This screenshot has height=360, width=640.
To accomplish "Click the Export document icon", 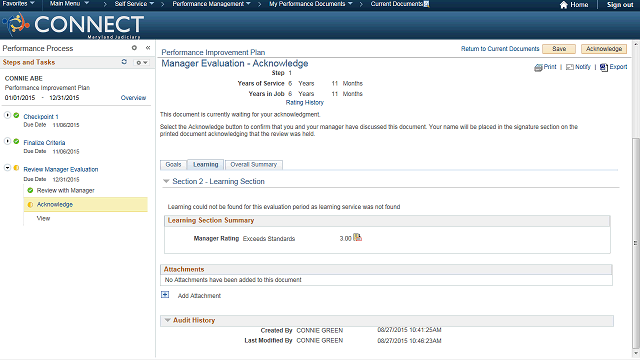I will pos(604,67).
